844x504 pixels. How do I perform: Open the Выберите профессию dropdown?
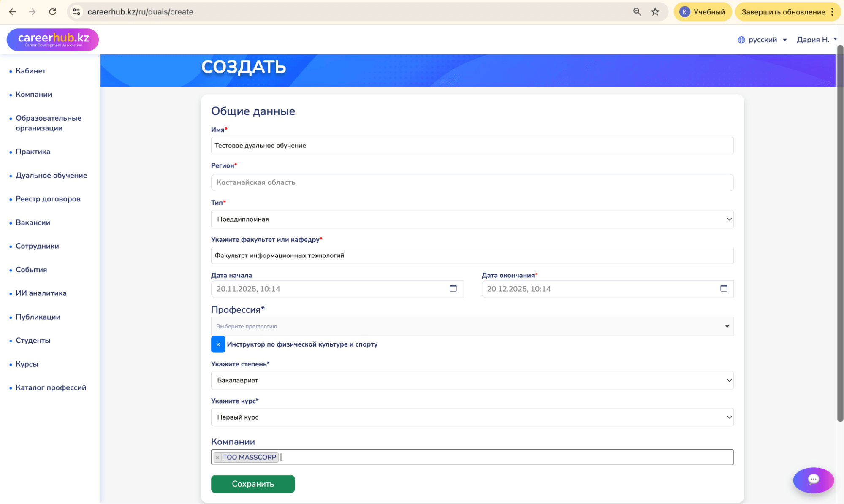click(472, 326)
